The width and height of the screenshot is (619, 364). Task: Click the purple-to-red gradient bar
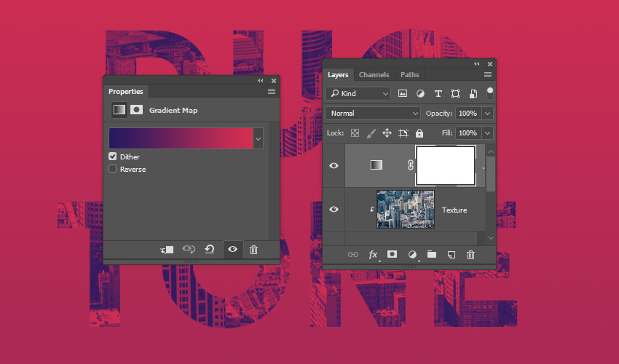coord(180,138)
